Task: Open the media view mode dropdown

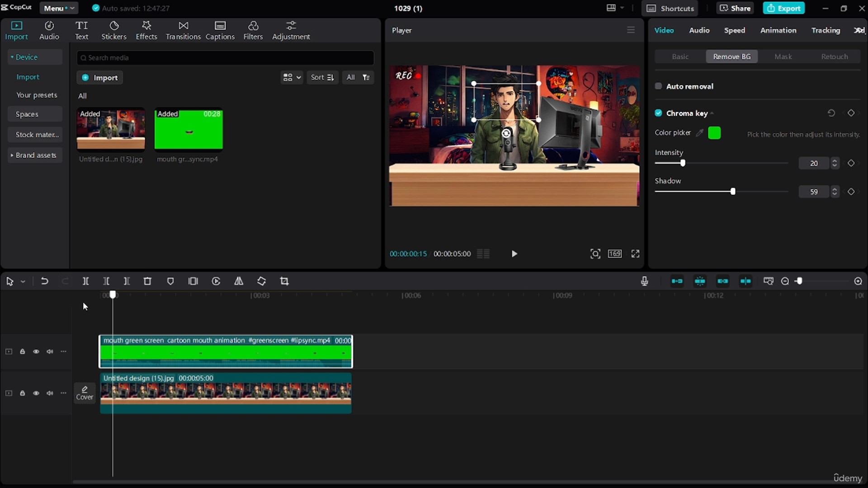Action: click(x=292, y=77)
